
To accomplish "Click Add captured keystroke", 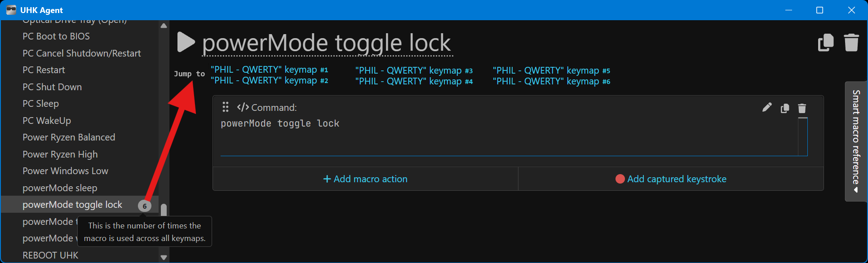I will point(671,179).
